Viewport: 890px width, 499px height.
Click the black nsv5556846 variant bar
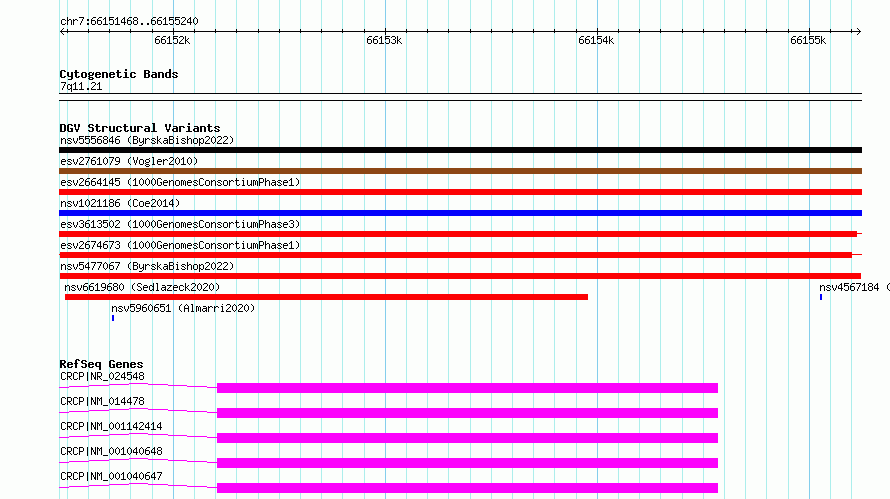[x=460, y=150]
